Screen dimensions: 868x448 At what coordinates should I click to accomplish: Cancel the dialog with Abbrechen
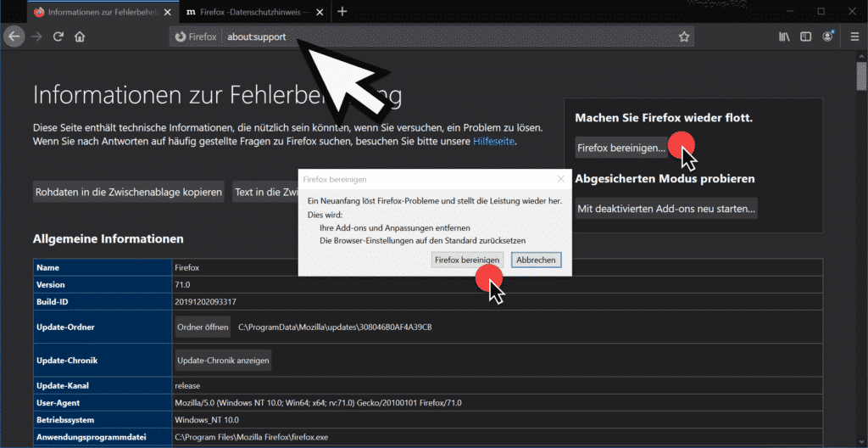[x=537, y=260]
